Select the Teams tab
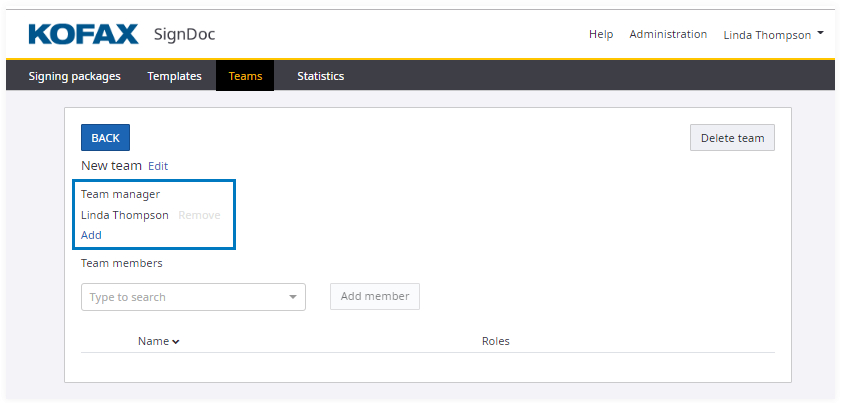841x405 pixels. click(245, 76)
